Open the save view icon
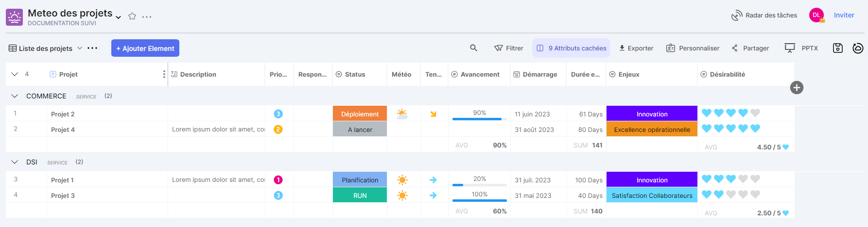The width and height of the screenshot is (868, 227). click(838, 48)
